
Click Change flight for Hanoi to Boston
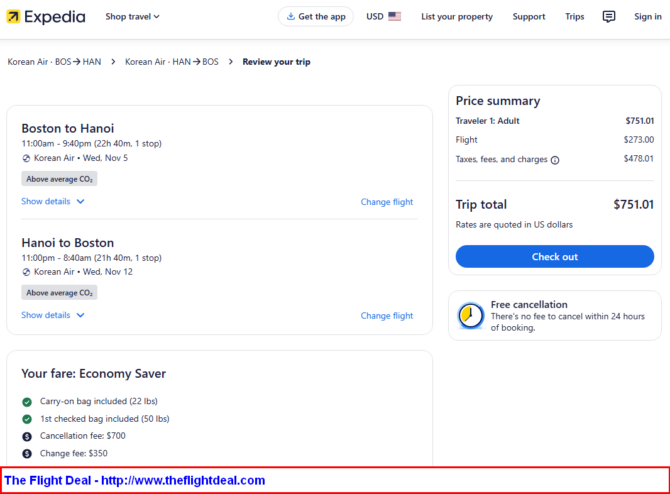(x=386, y=316)
